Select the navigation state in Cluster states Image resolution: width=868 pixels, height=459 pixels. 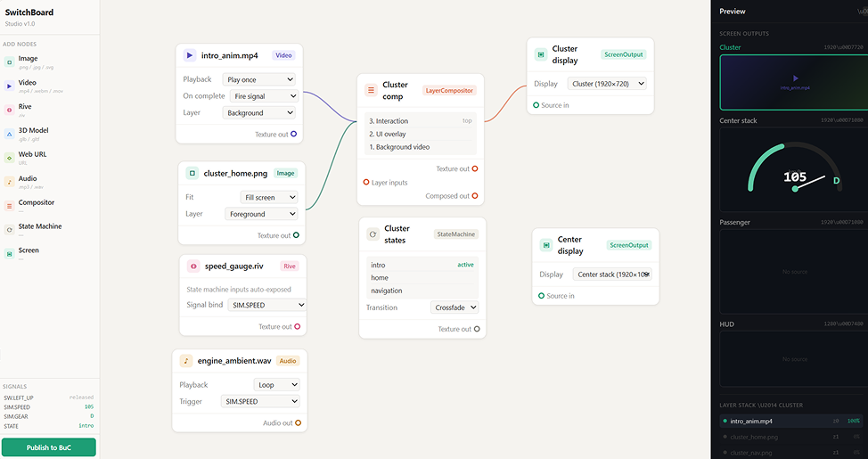(422, 291)
